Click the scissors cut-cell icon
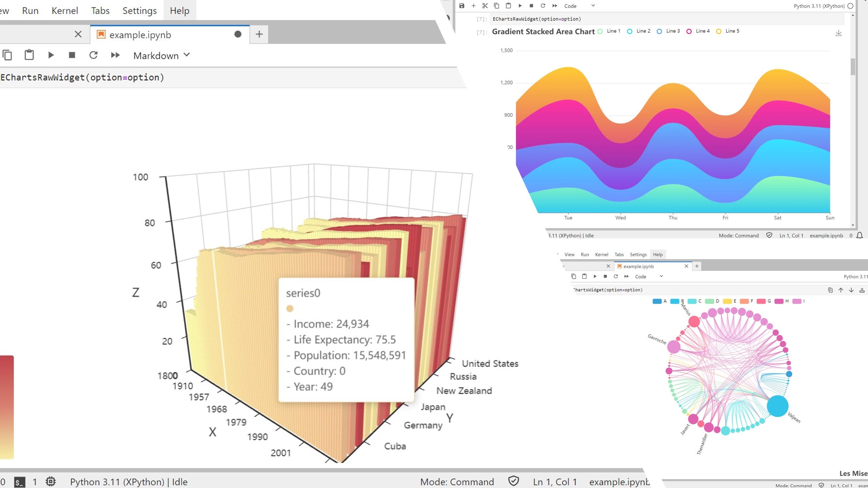This screenshot has width=868, height=488. click(x=485, y=6)
